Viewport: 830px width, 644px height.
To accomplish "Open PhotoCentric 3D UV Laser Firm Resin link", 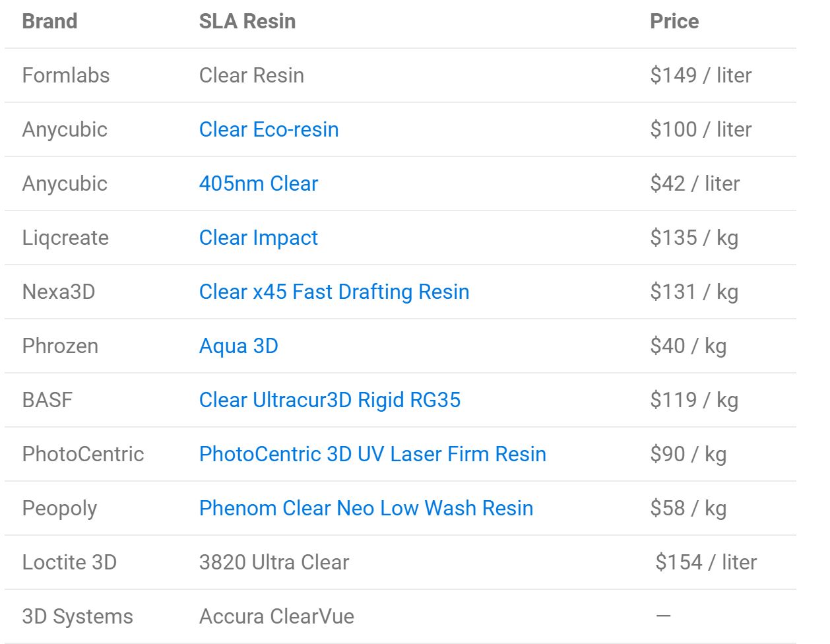I will 372,454.
